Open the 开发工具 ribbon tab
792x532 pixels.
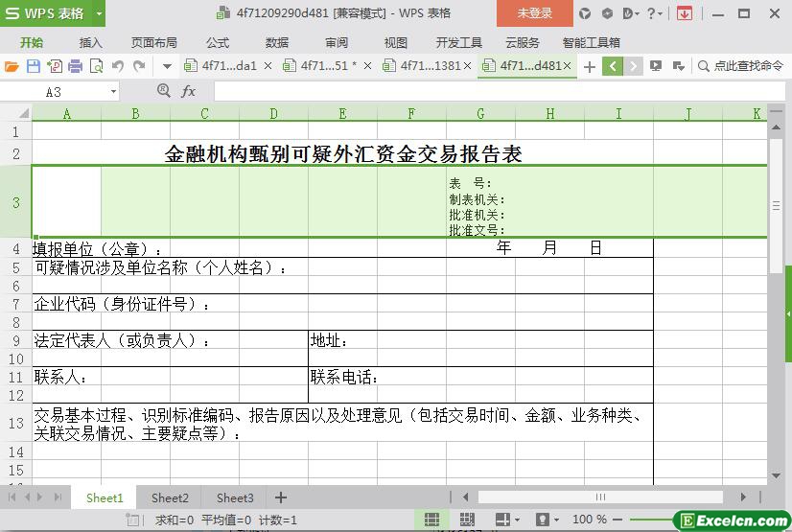coord(458,42)
